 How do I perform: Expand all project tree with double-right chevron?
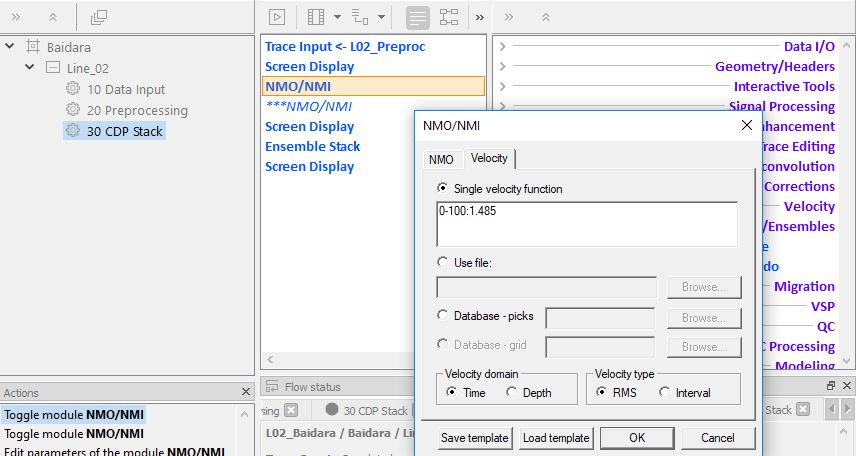16,17
